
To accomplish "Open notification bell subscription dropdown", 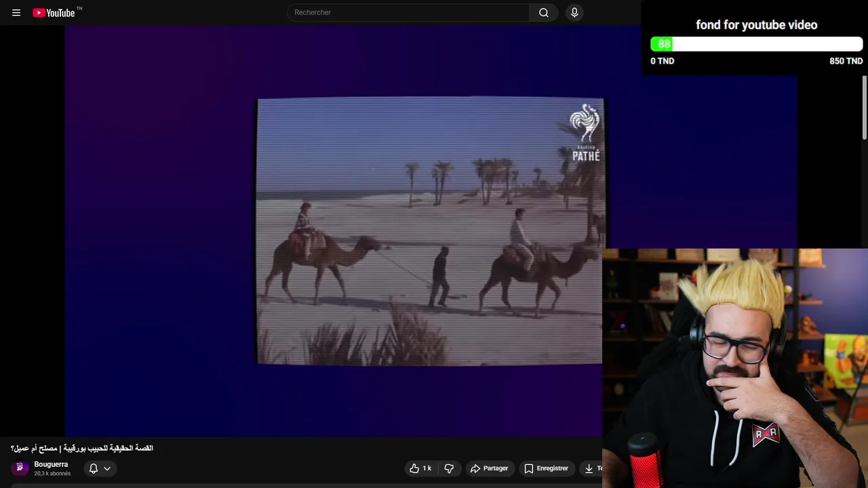I will click(x=100, y=468).
